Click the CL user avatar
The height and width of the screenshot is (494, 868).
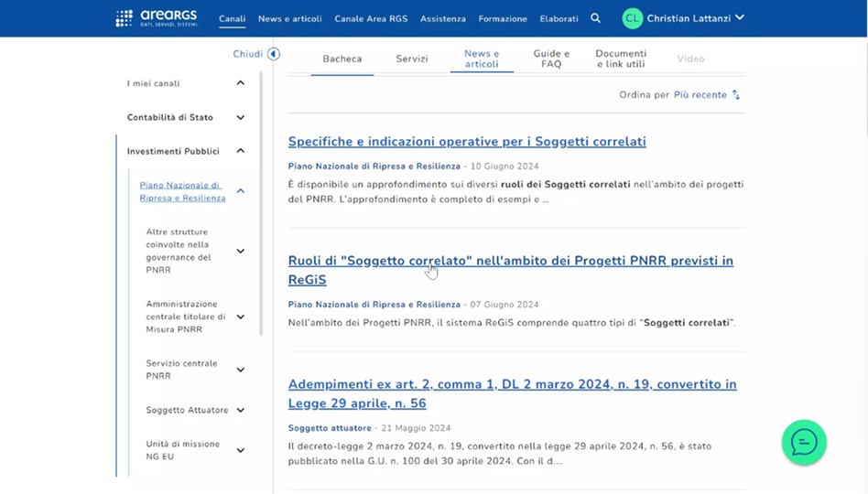[632, 18]
